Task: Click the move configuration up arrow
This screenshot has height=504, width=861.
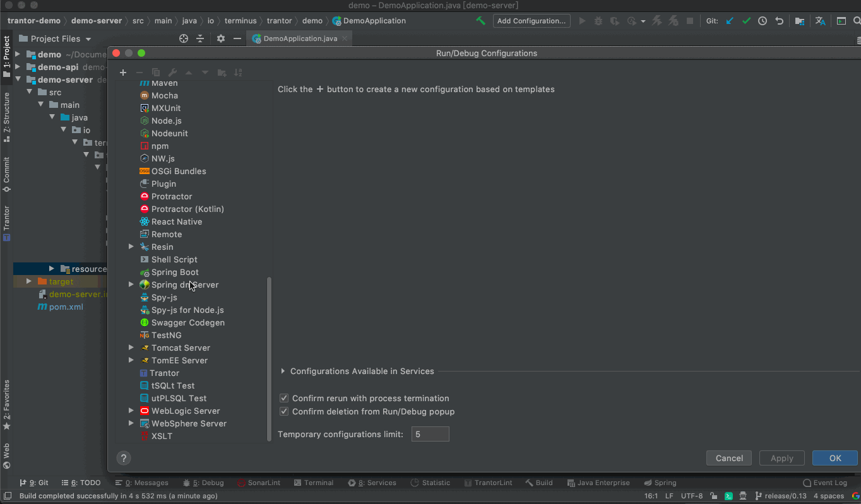Action: click(188, 73)
